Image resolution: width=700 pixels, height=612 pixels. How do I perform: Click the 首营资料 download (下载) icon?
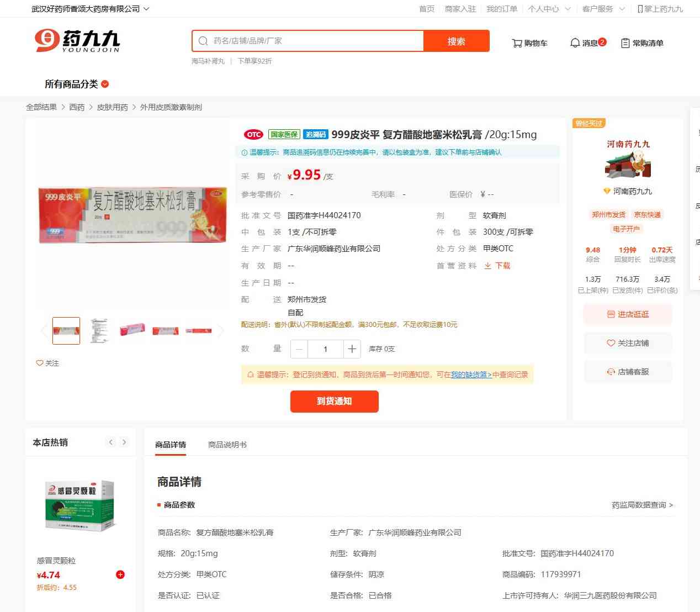488,266
